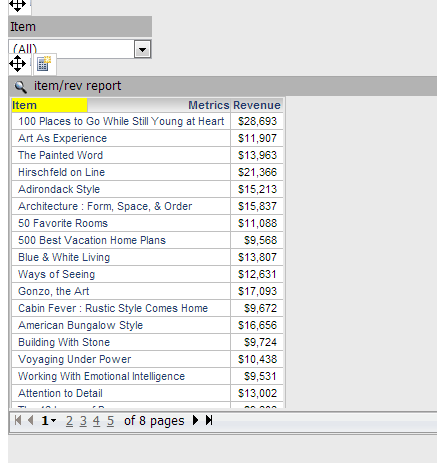Click the Metrics column header
The height and width of the screenshot is (463, 437).
pyautogui.click(x=209, y=105)
